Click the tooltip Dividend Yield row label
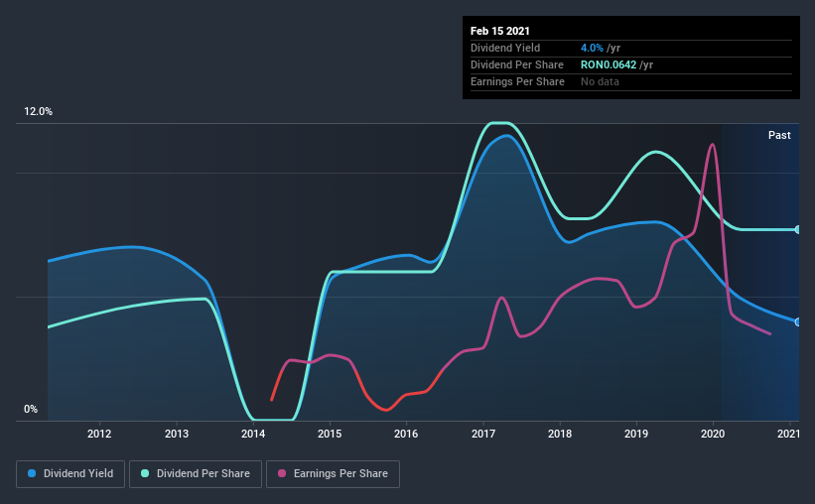The height and width of the screenshot is (504, 815). [505, 48]
